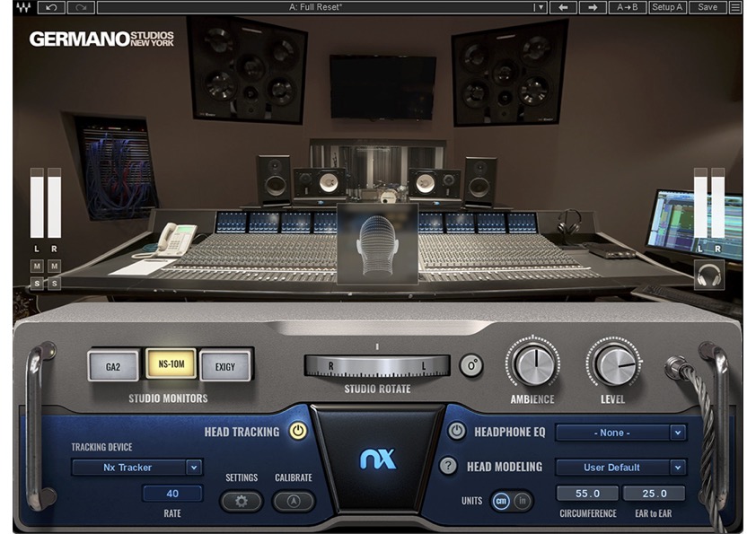The height and width of the screenshot is (534, 756).
Task: Copy setup A to B
Action: [628, 7]
